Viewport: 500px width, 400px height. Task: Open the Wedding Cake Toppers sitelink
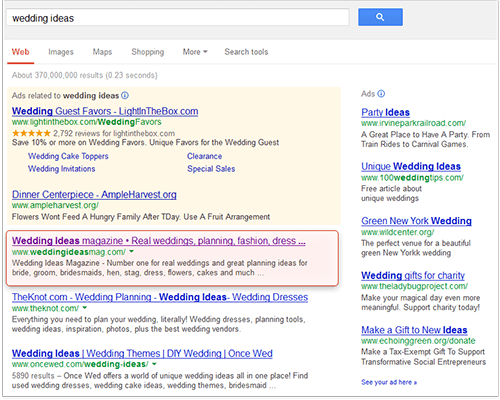(x=68, y=156)
